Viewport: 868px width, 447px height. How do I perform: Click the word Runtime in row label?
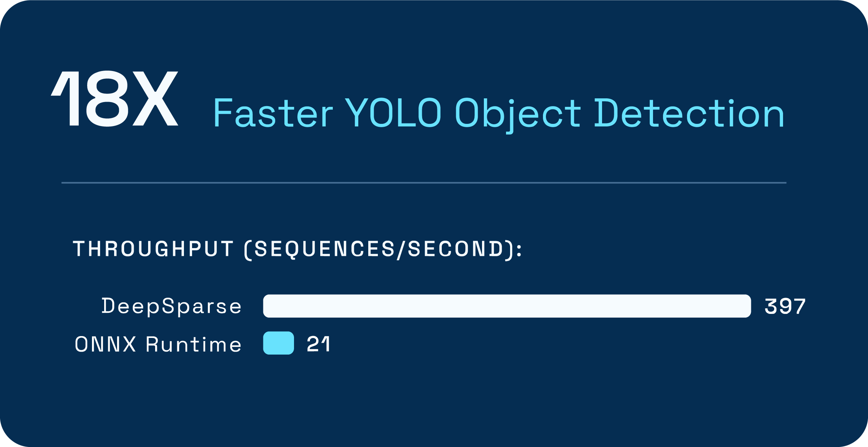coord(194,344)
